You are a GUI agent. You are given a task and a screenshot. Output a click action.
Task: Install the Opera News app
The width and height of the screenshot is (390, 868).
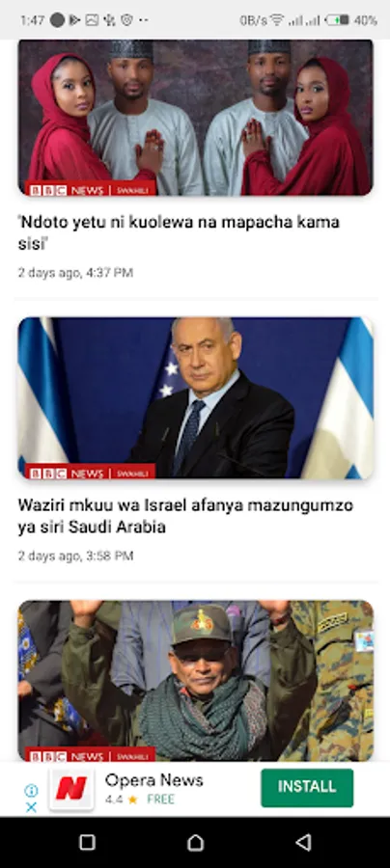[307, 787]
